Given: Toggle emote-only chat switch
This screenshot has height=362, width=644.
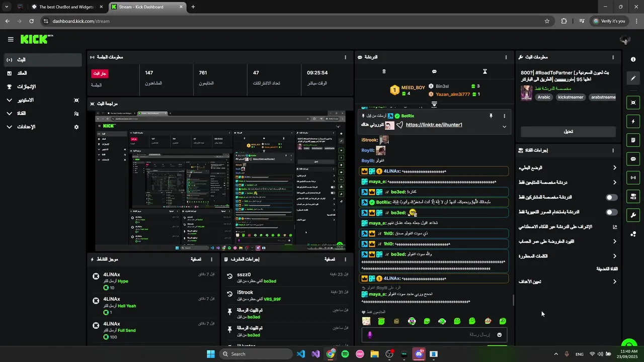Looking at the screenshot, I should click(612, 212).
